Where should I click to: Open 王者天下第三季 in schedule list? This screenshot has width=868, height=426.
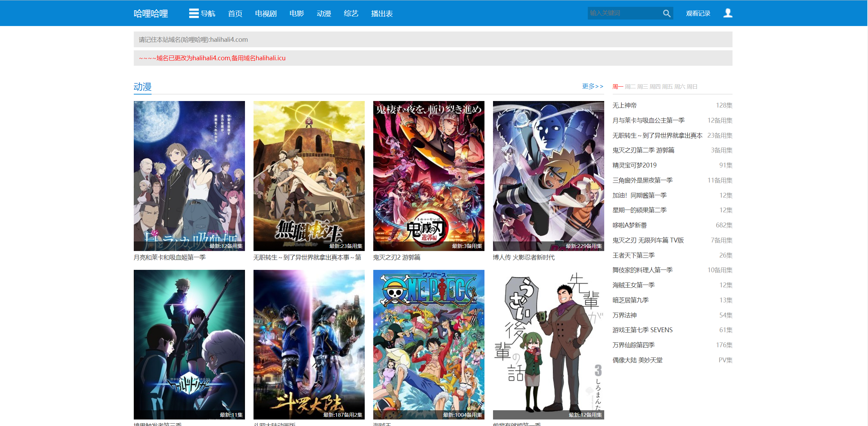click(634, 255)
